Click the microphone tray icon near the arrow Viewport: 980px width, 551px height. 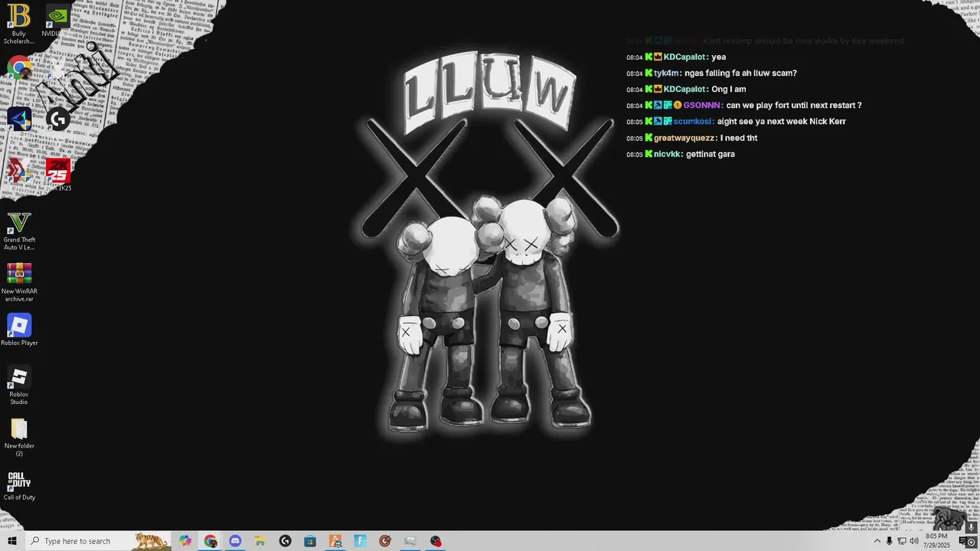(x=890, y=541)
